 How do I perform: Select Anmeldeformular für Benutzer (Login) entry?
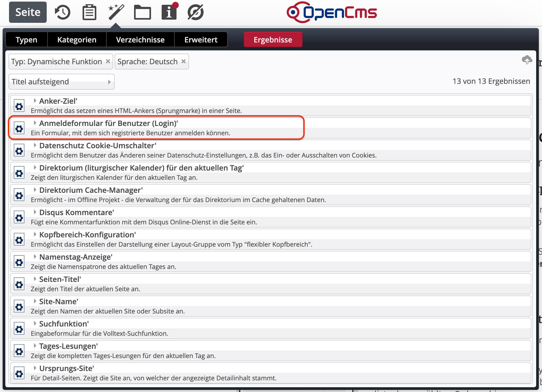[109, 124]
